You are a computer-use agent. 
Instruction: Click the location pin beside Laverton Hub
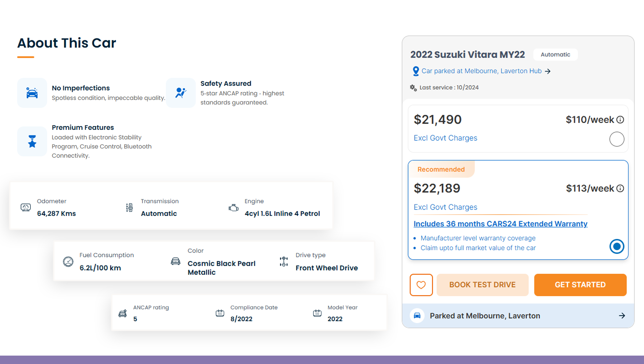click(416, 71)
